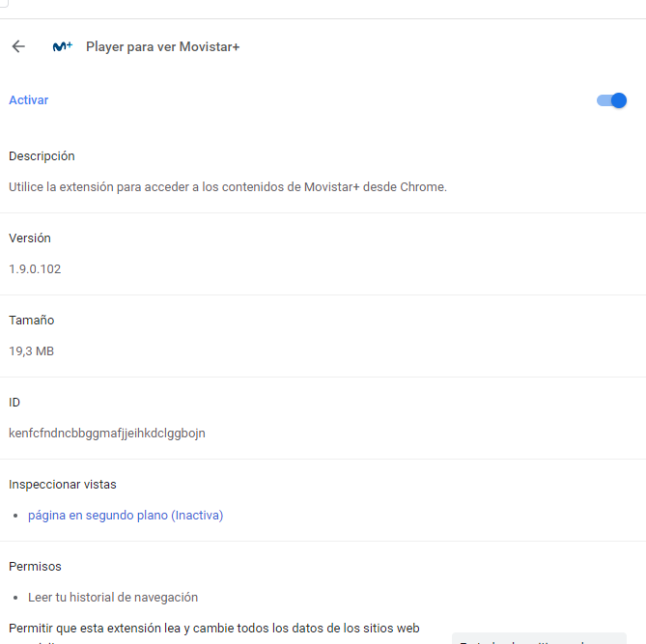646x644 pixels.
Task: Click the 'Tamaño' section heading
Action: pos(32,320)
